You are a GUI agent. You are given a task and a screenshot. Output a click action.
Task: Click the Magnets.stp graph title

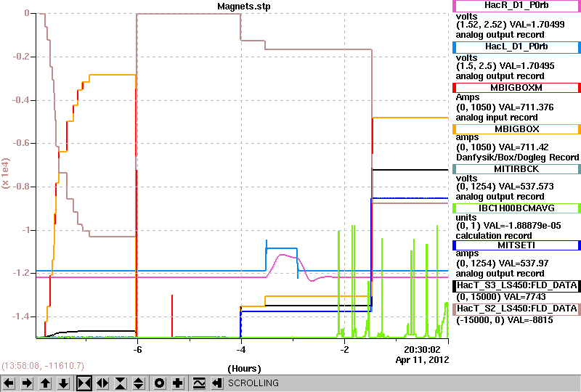click(244, 7)
